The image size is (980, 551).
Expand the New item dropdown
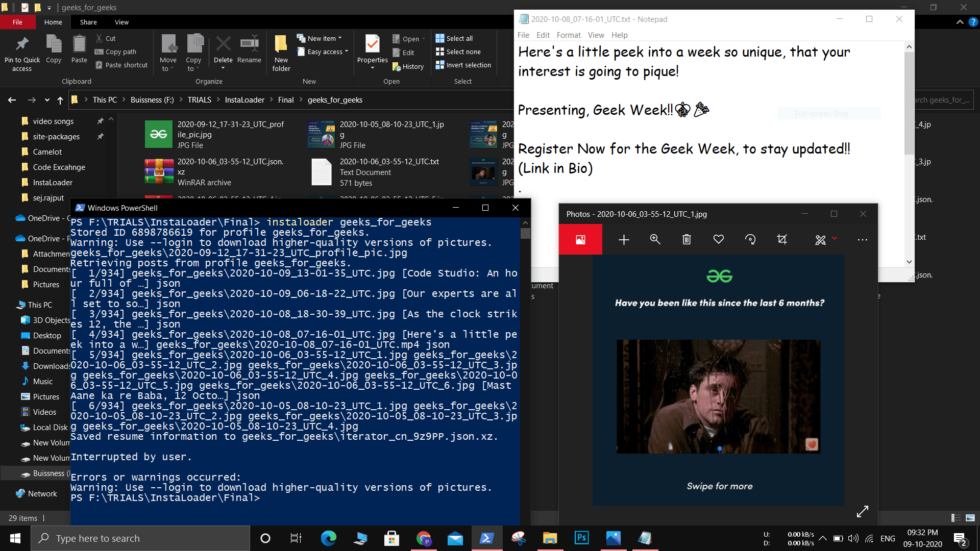click(x=320, y=38)
